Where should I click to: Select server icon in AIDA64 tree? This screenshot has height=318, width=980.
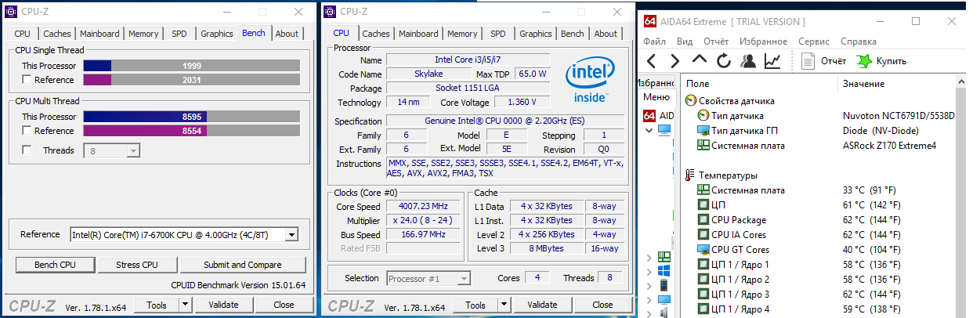pyautogui.click(x=664, y=285)
